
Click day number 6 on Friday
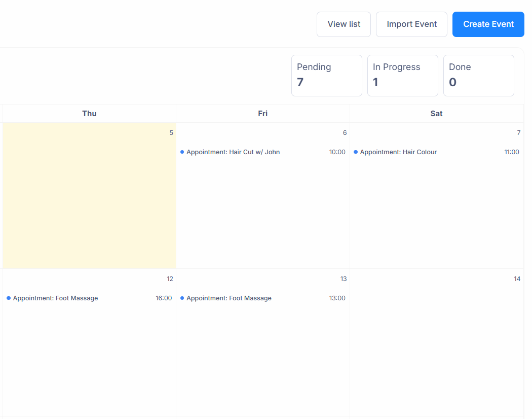coord(345,133)
